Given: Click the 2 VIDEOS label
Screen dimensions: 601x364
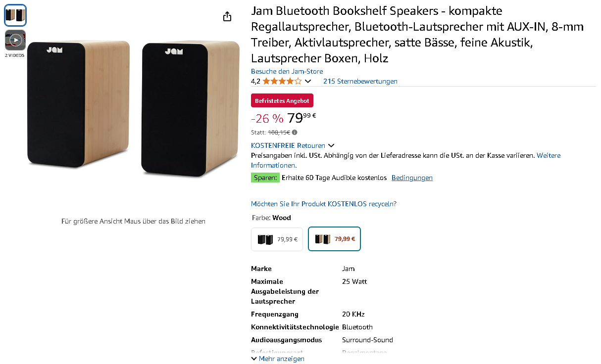Looking at the screenshot, I should pos(15,55).
